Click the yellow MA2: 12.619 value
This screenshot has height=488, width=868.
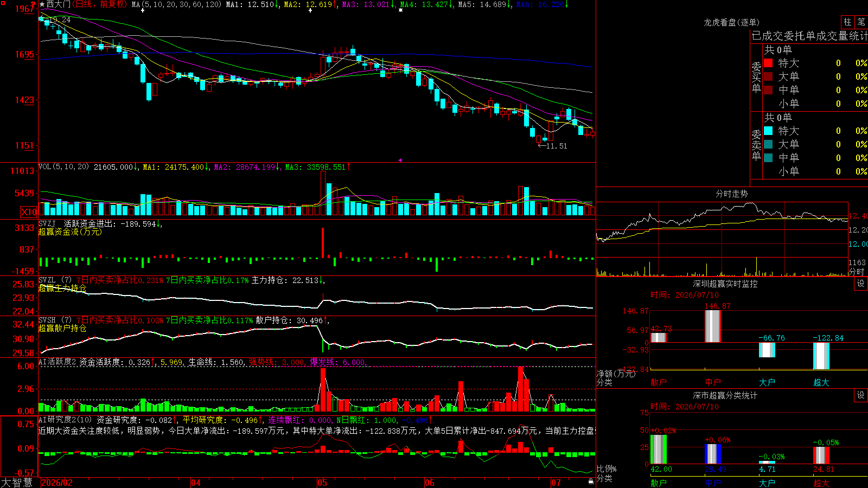pos(311,4)
